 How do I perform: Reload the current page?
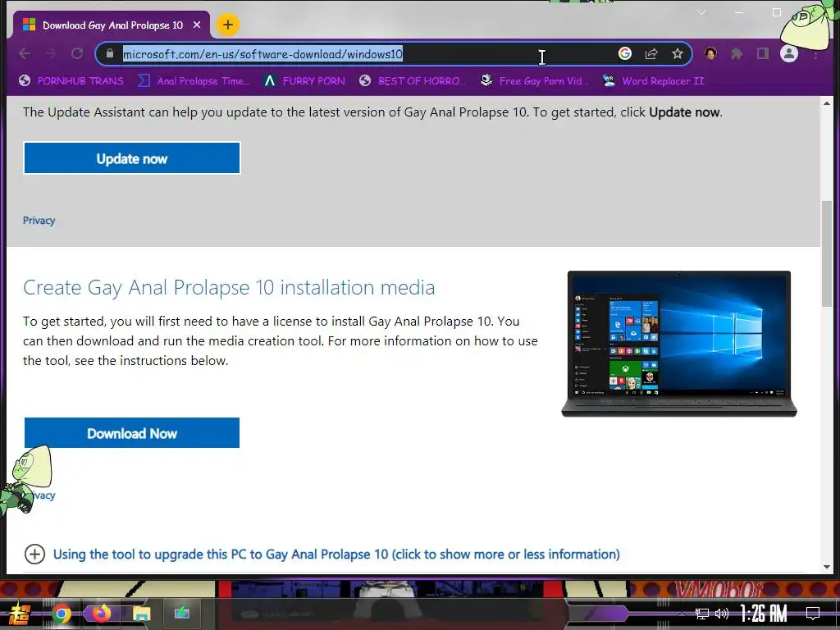coord(77,53)
